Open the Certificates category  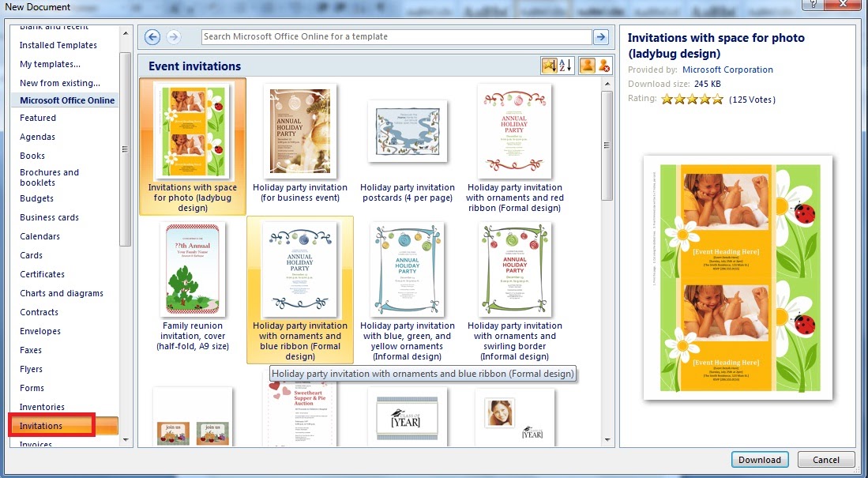click(42, 274)
